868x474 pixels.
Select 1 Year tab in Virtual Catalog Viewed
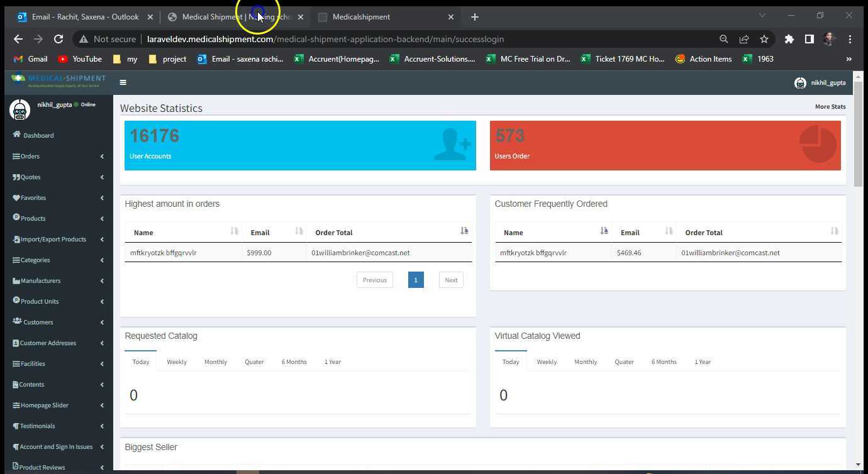702,362
